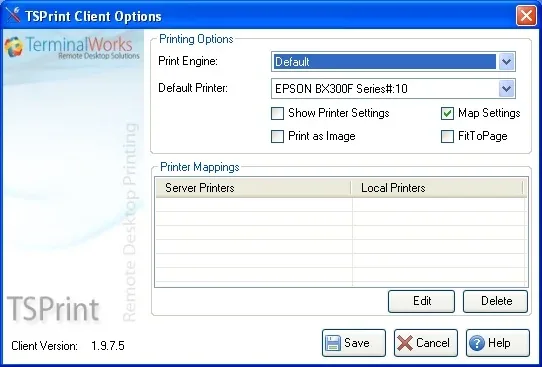
Task: Click the Client Version 1.9.7.5 number
Action: [108, 346]
